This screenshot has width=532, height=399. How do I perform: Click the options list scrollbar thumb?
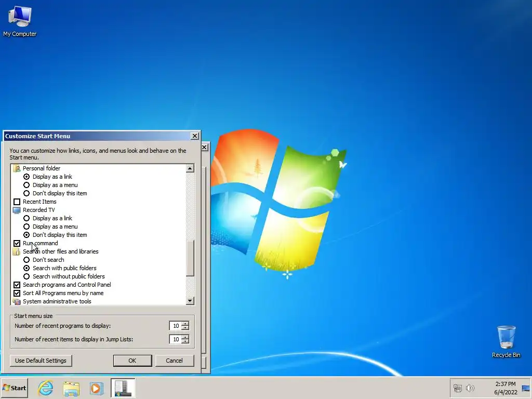[190, 258]
